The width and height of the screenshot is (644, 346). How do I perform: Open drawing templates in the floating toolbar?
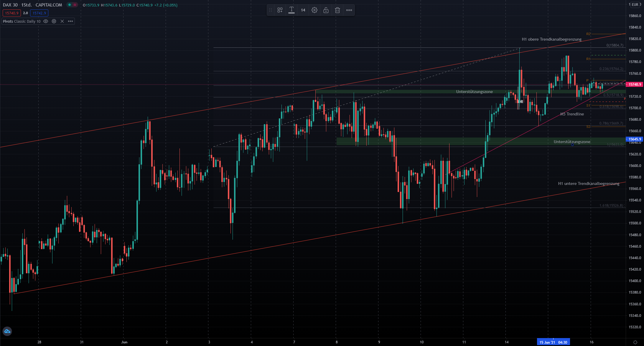click(x=280, y=10)
